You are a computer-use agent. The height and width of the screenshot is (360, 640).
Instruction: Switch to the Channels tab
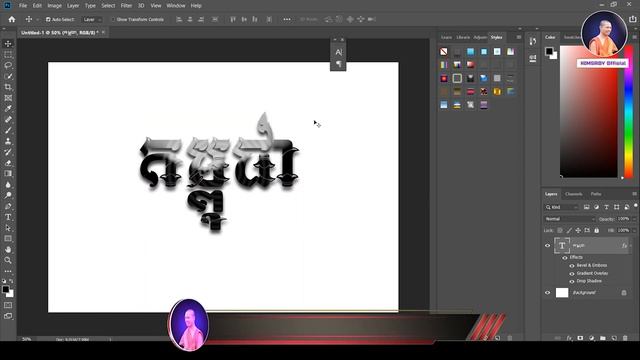[x=573, y=194]
